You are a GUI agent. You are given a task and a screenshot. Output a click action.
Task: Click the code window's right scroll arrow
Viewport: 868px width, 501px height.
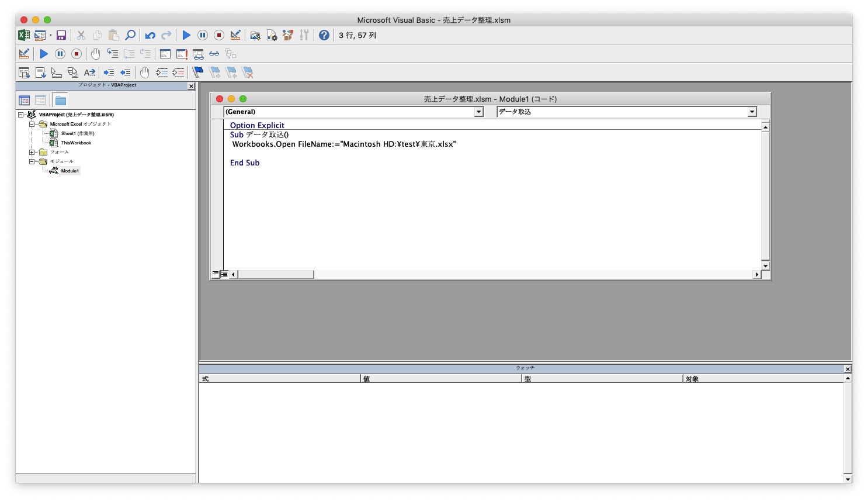click(x=757, y=274)
